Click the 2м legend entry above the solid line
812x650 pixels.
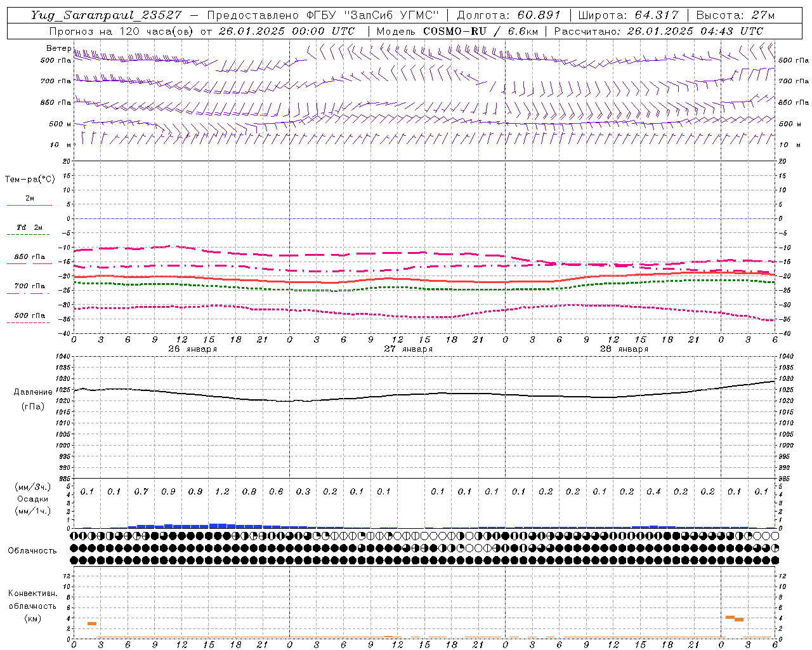click(29, 199)
